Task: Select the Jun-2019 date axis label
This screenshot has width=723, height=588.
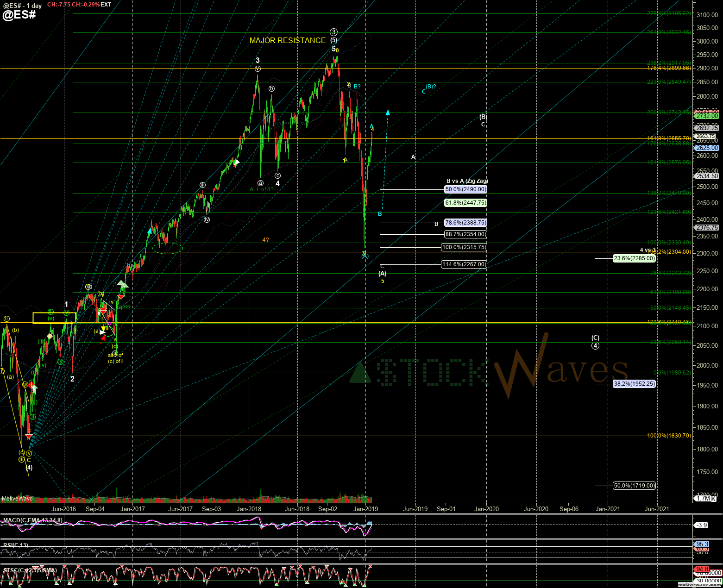Action: tap(415, 509)
